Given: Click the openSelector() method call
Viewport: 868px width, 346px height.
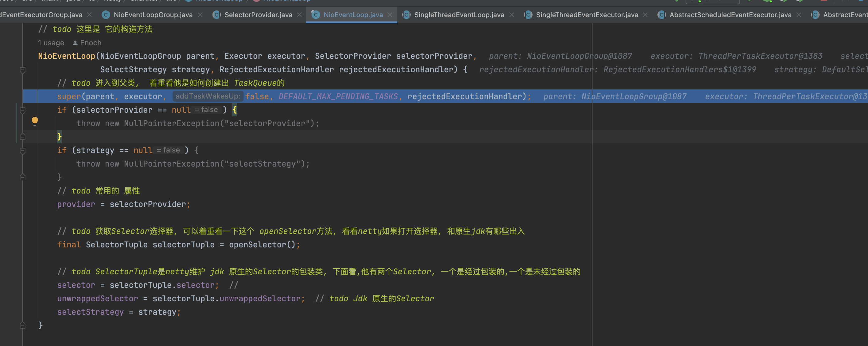Looking at the screenshot, I should point(262,244).
